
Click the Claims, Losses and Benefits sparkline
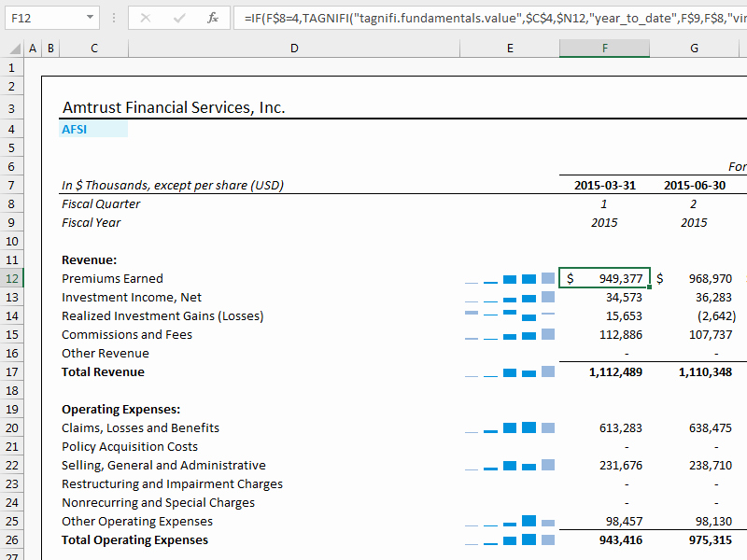(510, 427)
